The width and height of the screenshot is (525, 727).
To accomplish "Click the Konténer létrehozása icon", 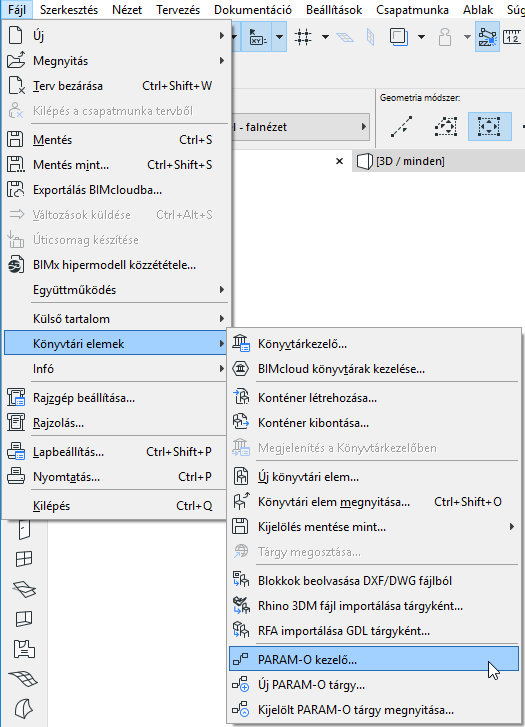I will tap(241, 397).
